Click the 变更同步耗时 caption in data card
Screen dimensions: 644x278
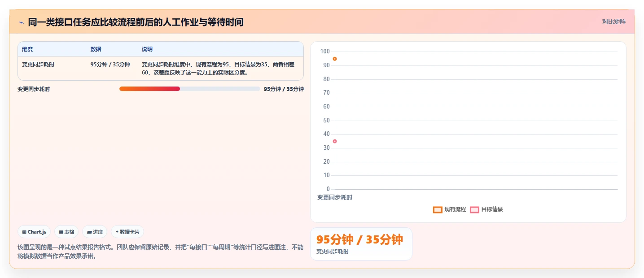(333, 252)
